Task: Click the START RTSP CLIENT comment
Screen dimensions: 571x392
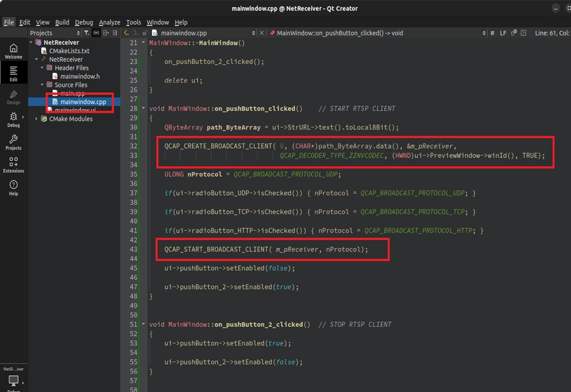Action: coord(356,109)
